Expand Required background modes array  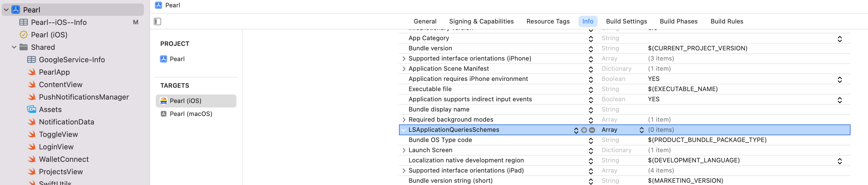[x=404, y=120]
